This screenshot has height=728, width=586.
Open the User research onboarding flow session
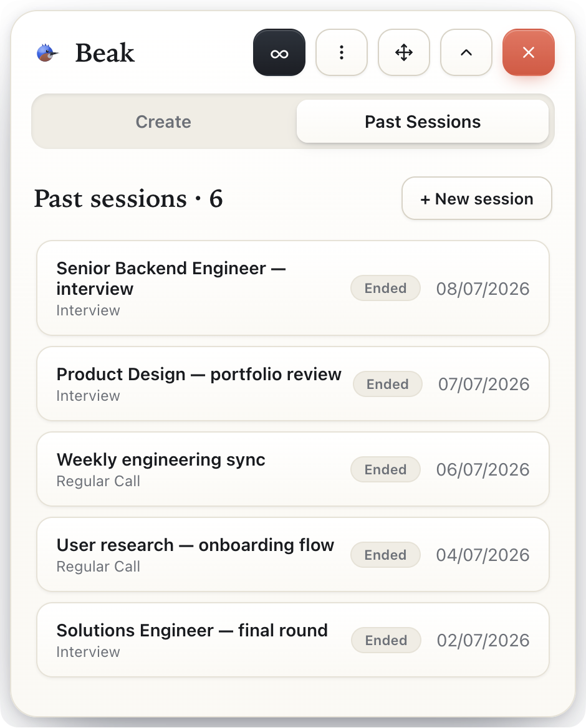293,555
